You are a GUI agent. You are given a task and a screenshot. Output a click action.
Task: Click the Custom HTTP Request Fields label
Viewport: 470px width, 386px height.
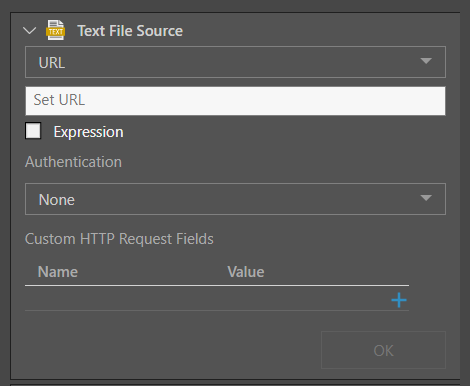(119, 239)
